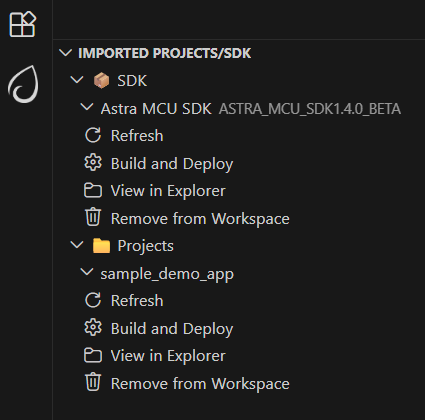
Task: Click the folder icon for SDK View in Explorer
Action: pyautogui.click(x=93, y=191)
